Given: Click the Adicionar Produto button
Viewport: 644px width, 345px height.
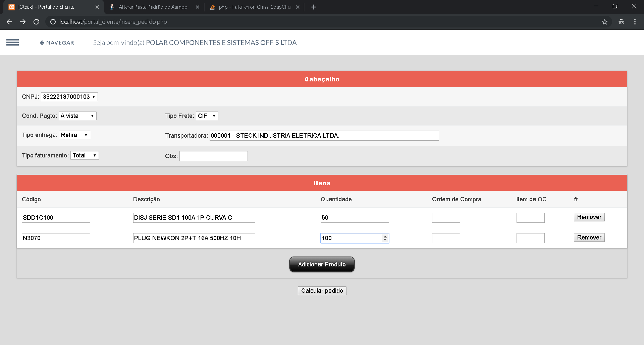Looking at the screenshot, I should click(x=322, y=264).
